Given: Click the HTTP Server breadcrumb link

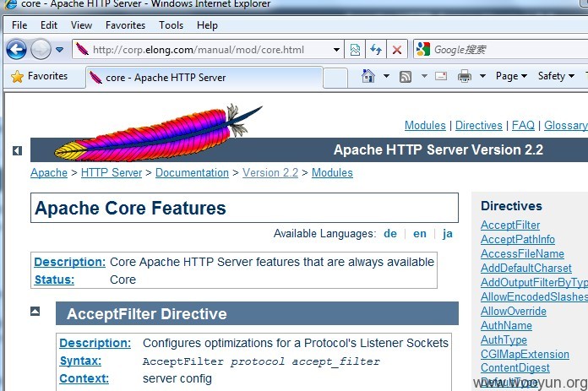Looking at the screenshot, I should [x=112, y=173].
